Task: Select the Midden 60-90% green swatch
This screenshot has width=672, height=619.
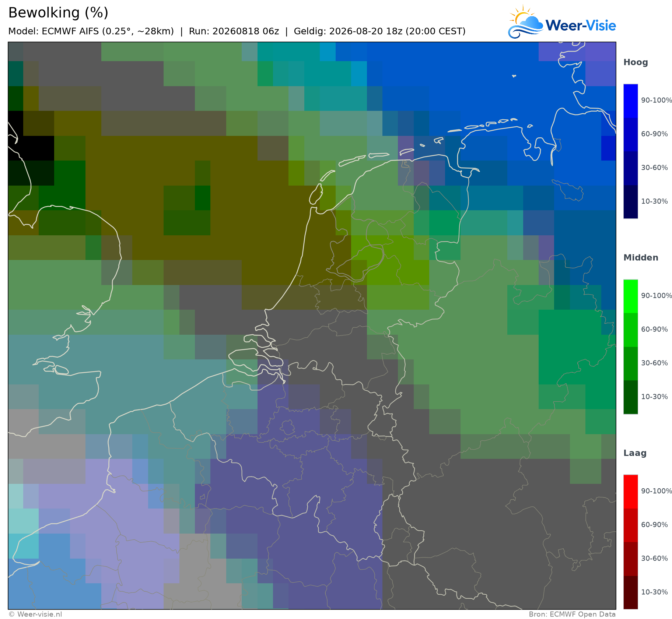Action: pos(630,330)
